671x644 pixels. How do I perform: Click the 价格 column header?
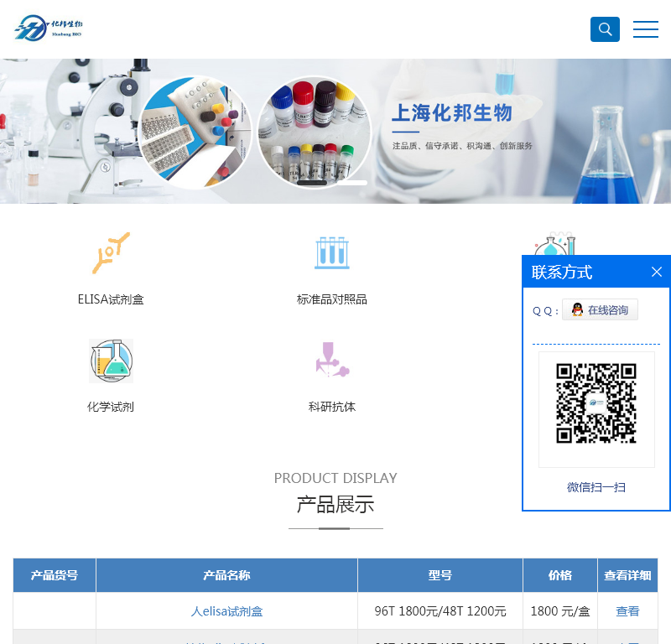[x=560, y=575]
